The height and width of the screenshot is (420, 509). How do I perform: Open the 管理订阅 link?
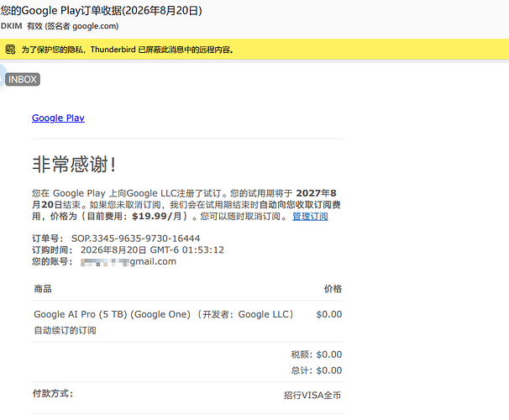pyautogui.click(x=310, y=216)
